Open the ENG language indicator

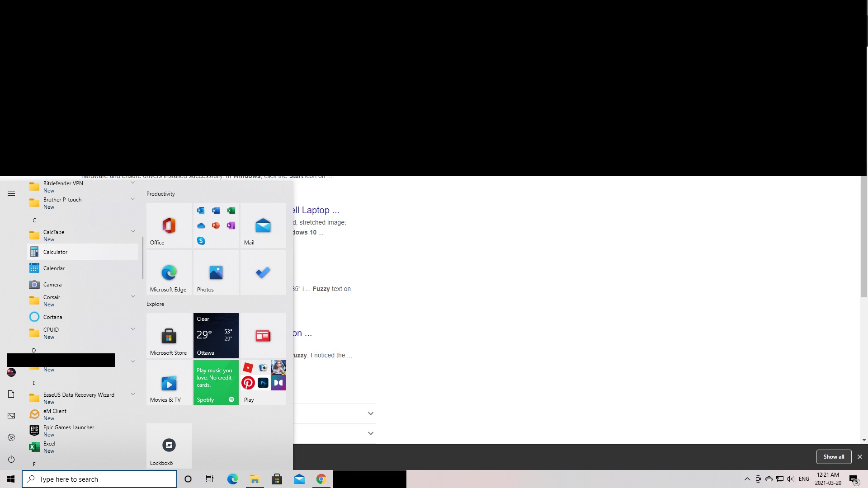pyautogui.click(x=804, y=479)
